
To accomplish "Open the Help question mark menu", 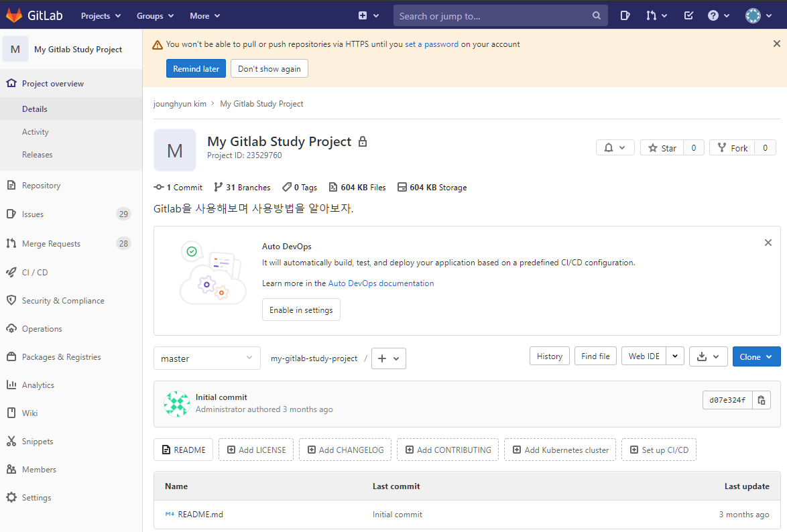I will tap(718, 16).
